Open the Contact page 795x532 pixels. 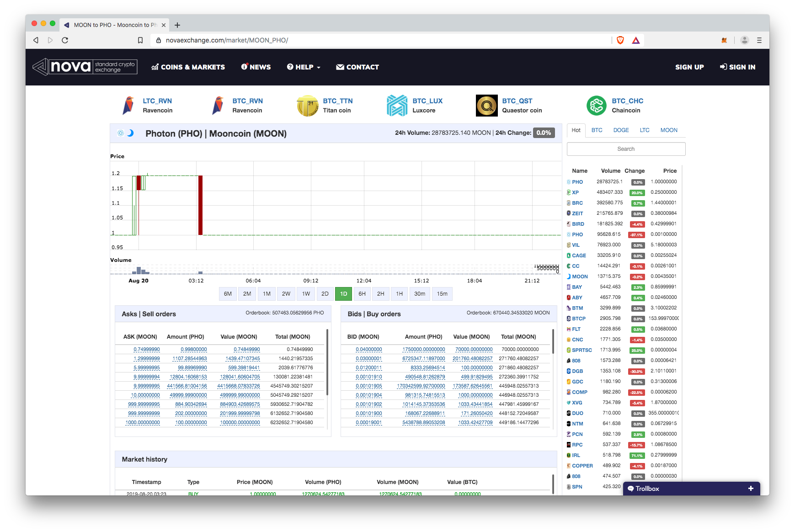coord(357,67)
